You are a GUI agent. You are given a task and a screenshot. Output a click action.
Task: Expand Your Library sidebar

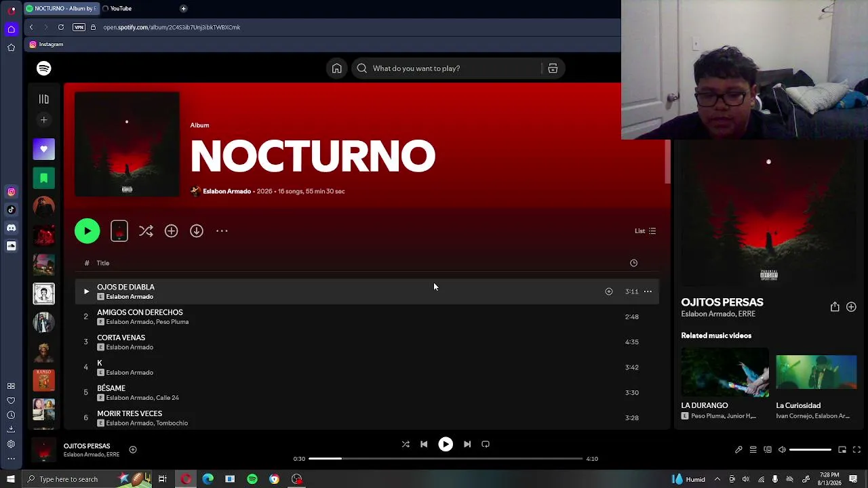(x=43, y=99)
